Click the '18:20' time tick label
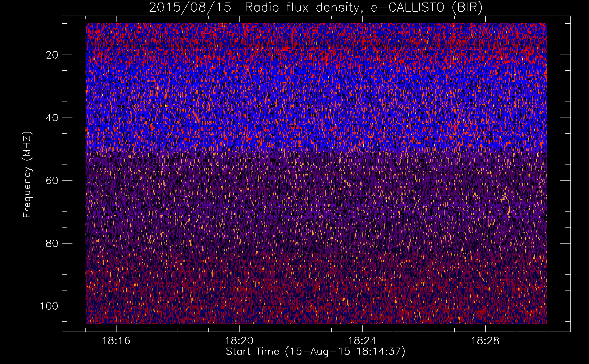 [x=239, y=341]
